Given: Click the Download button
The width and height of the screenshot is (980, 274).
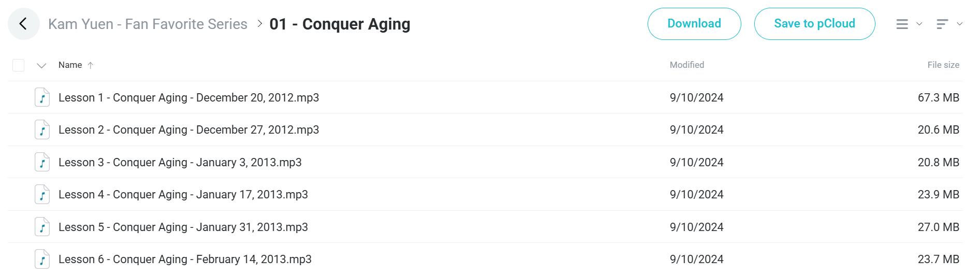Looking at the screenshot, I should [694, 24].
